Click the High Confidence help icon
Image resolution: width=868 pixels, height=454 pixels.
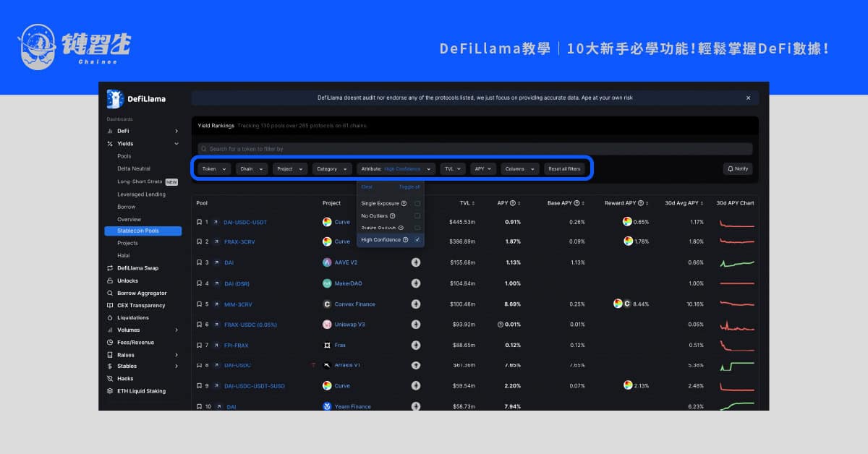pyautogui.click(x=405, y=239)
